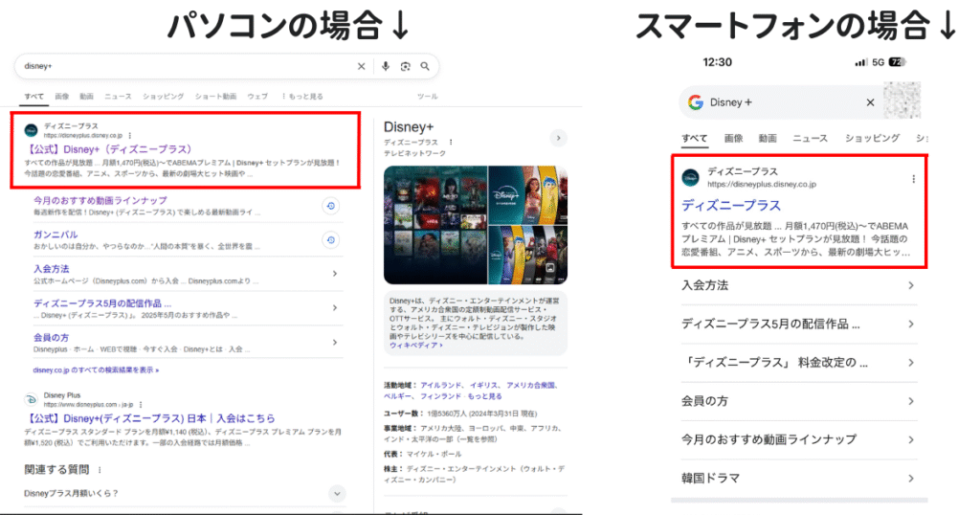The image size is (980, 515).
Task: Expand the phone ディズニープラス5月の配信作品 row
Action: [x=799, y=325]
